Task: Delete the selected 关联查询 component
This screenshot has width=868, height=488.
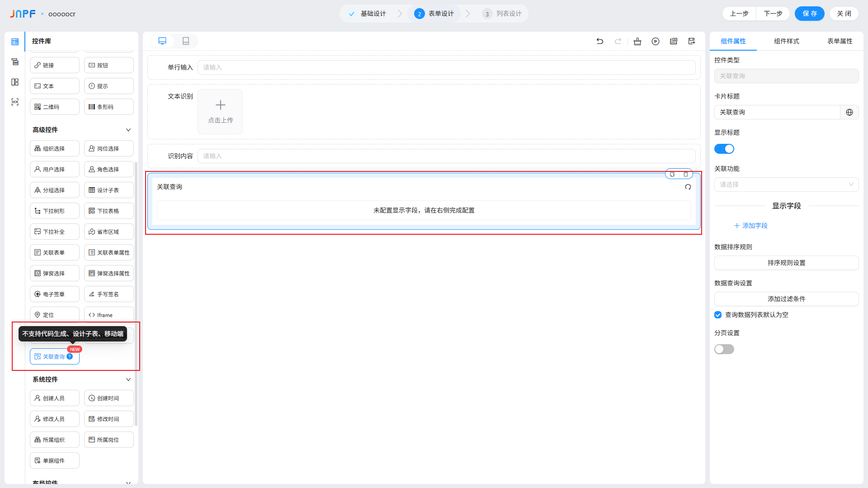Action: [x=686, y=174]
